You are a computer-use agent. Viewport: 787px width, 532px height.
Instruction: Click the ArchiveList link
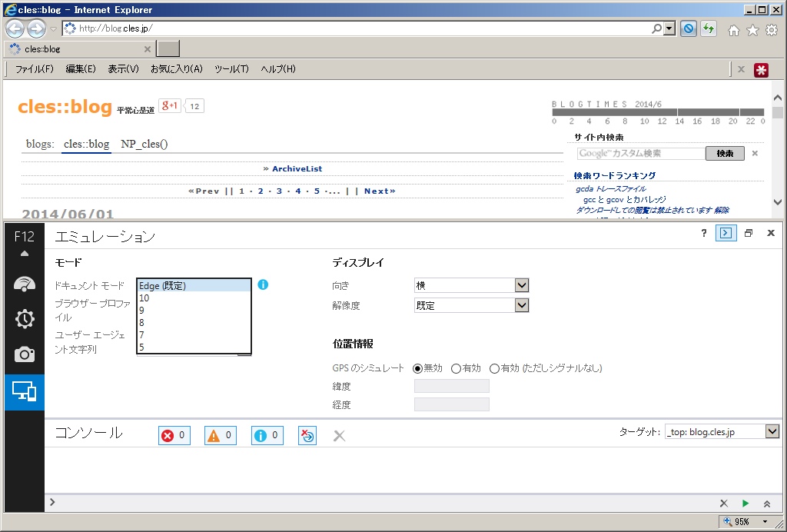pyautogui.click(x=297, y=168)
